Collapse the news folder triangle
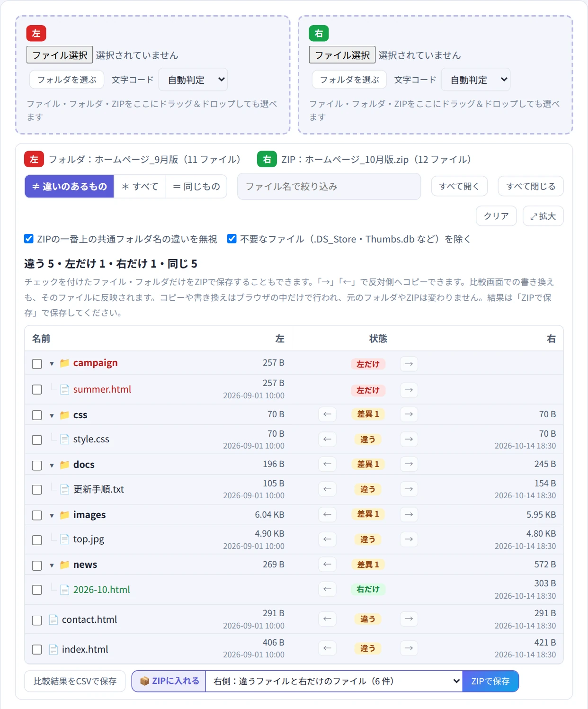Screen dimensions: 588x709 tap(52, 565)
